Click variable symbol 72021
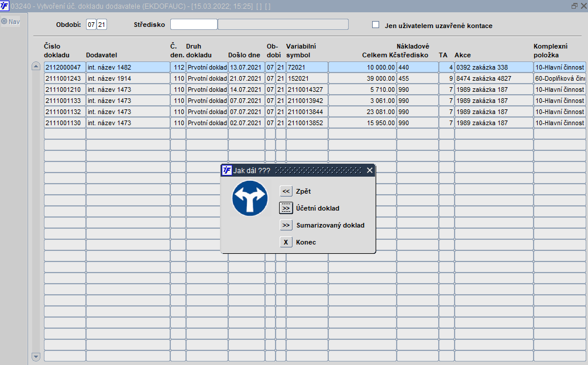The image size is (588, 365). pos(307,67)
